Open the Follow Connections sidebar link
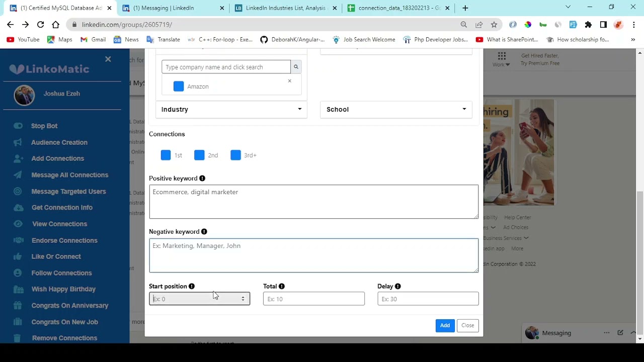This screenshot has height=362, width=644. pos(62,273)
